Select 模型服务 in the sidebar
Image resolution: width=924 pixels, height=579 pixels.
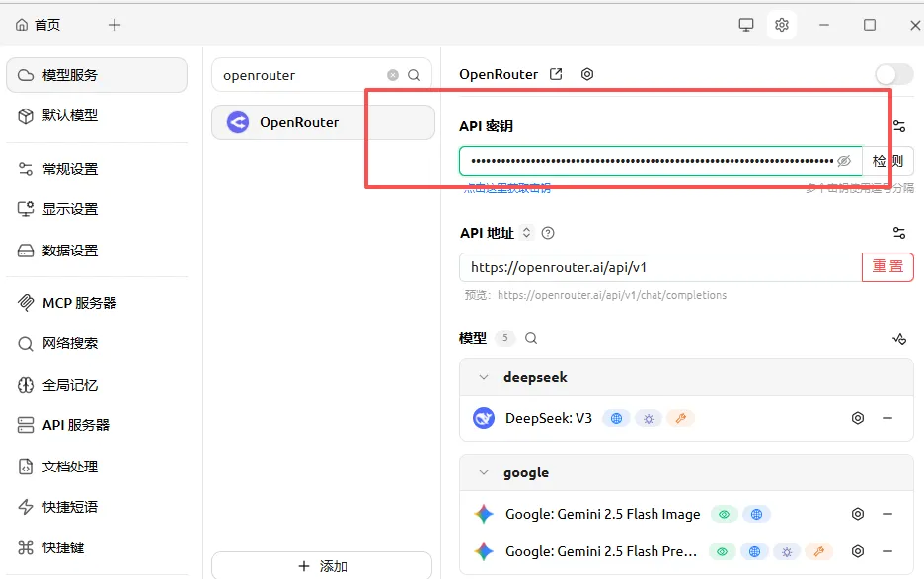coord(97,75)
